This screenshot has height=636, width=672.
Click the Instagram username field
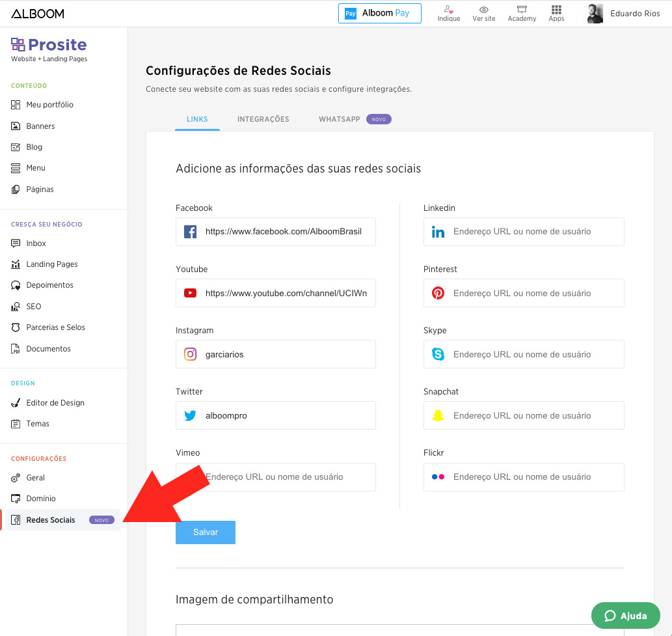pos(284,354)
